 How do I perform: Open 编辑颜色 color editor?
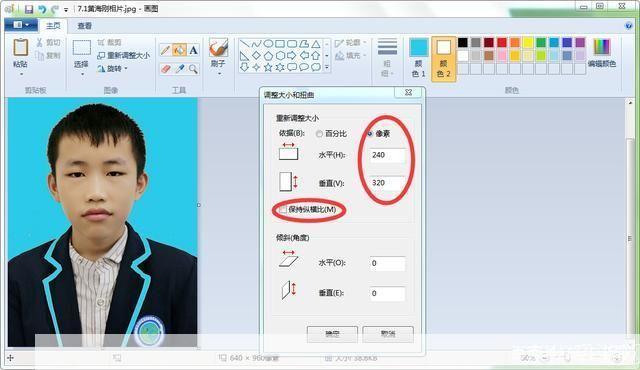coord(602,53)
